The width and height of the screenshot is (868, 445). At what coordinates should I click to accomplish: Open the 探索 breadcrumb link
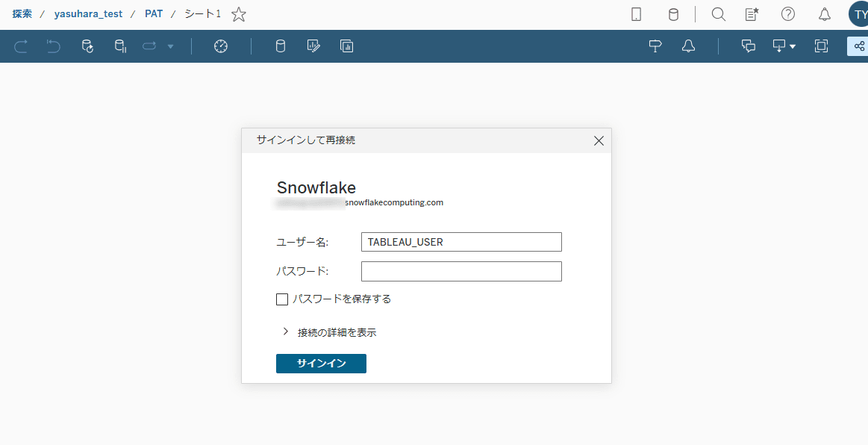click(x=22, y=14)
